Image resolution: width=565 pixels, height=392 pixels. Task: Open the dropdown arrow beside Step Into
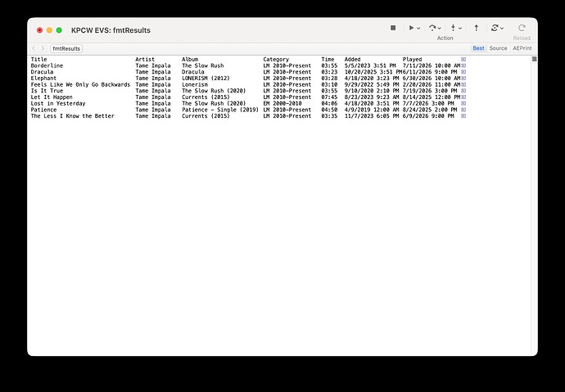click(x=460, y=28)
